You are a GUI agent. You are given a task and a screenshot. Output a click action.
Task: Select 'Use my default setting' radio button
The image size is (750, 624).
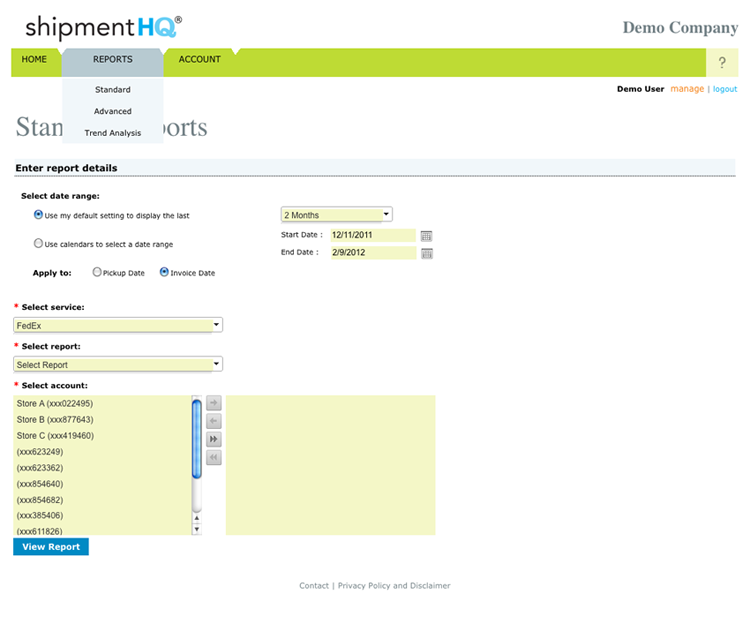pos(38,215)
